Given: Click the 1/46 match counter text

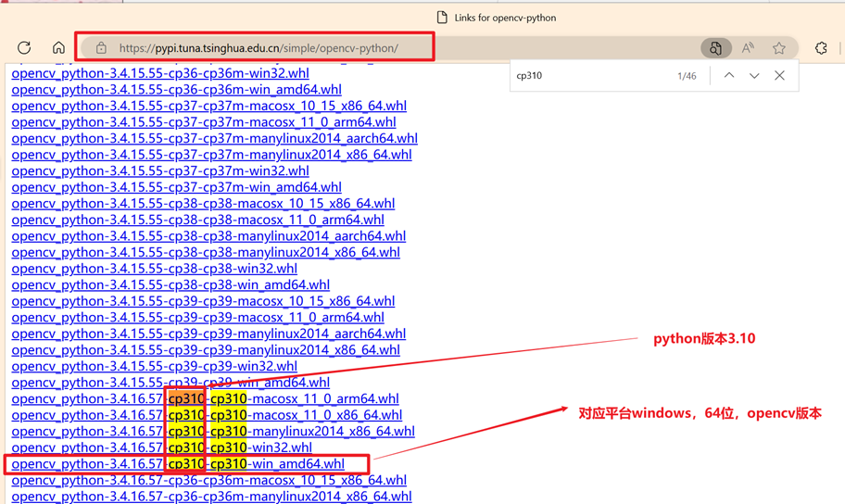Looking at the screenshot, I should pyautogui.click(x=687, y=76).
